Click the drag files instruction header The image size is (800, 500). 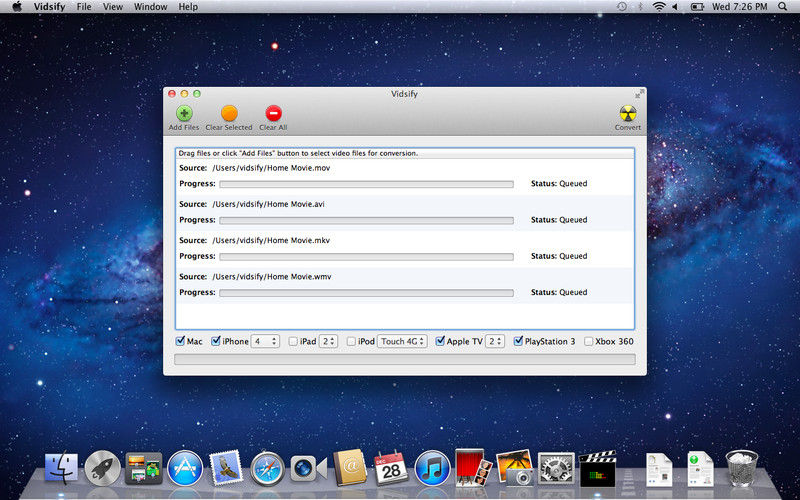405,153
